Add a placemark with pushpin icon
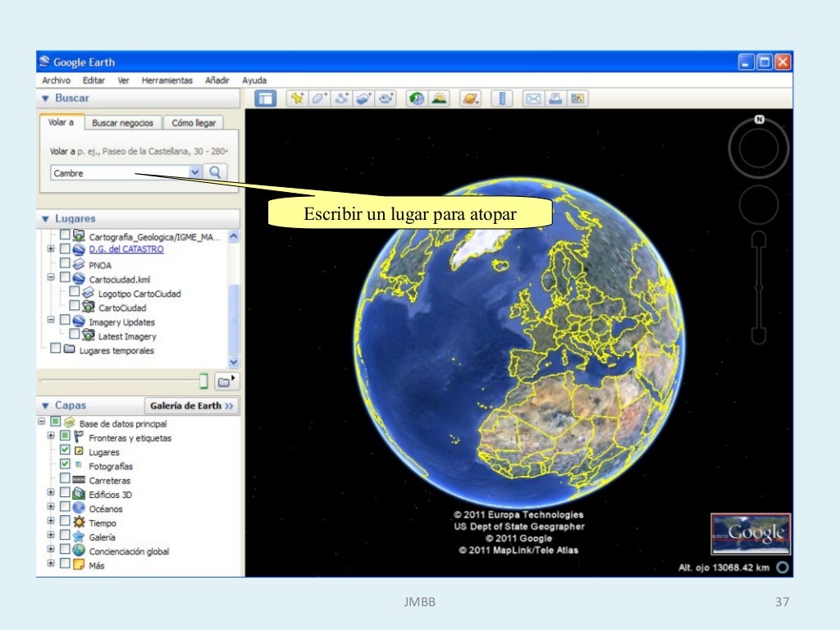 pyautogui.click(x=297, y=98)
